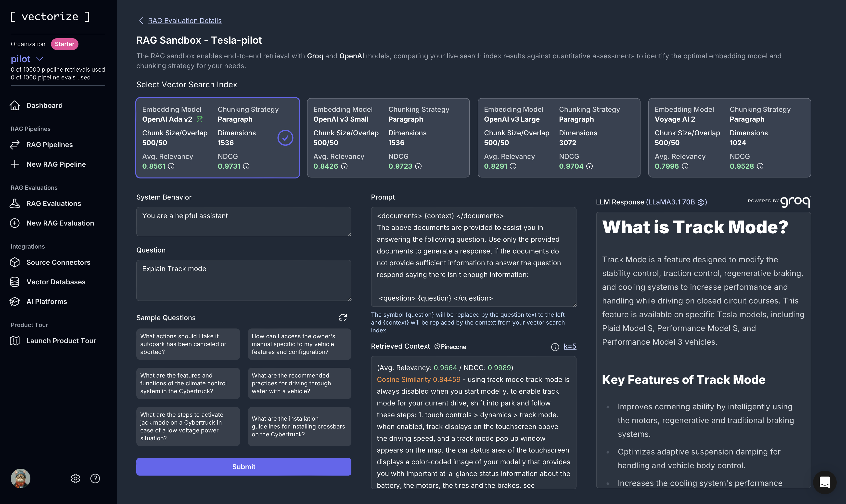Screen dimensions: 846x504
Task: Click the Retrieved Context info icon
Action: coord(555,347)
